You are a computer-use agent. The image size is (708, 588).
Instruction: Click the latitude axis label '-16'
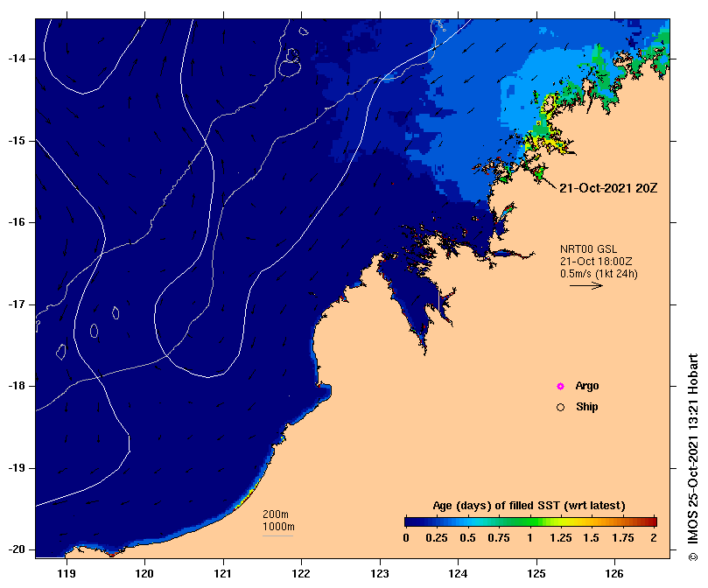click(x=17, y=222)
